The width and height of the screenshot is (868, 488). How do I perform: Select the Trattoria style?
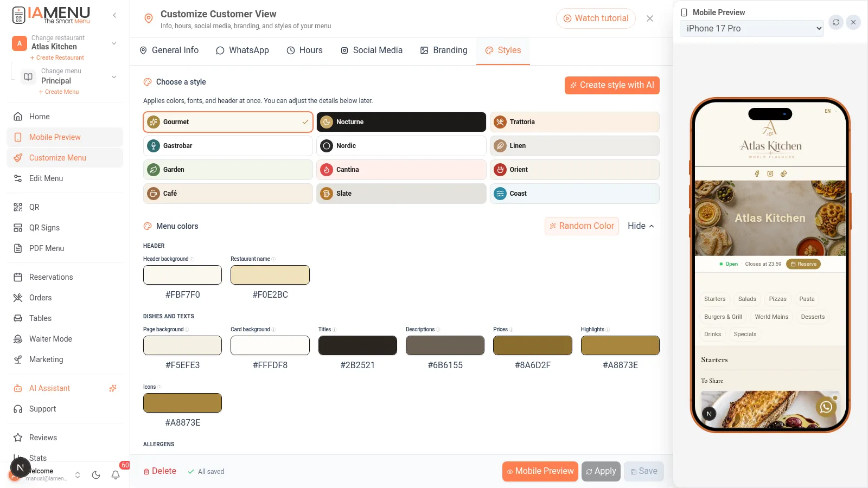[x=575, y=122]
